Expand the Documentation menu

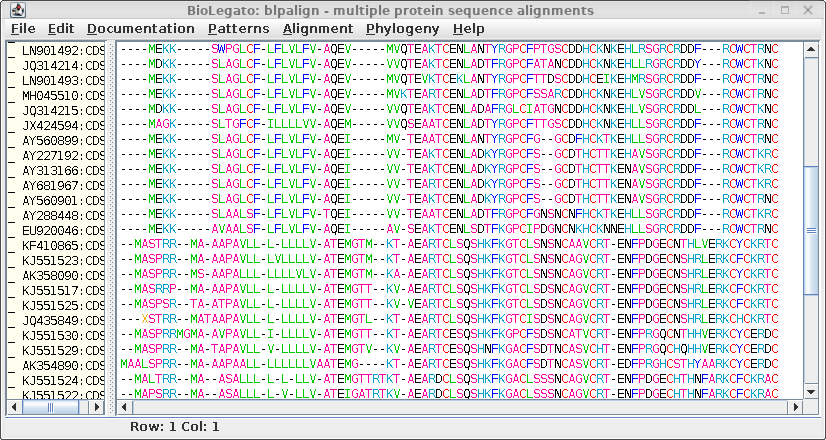click(x=140, y=29)
